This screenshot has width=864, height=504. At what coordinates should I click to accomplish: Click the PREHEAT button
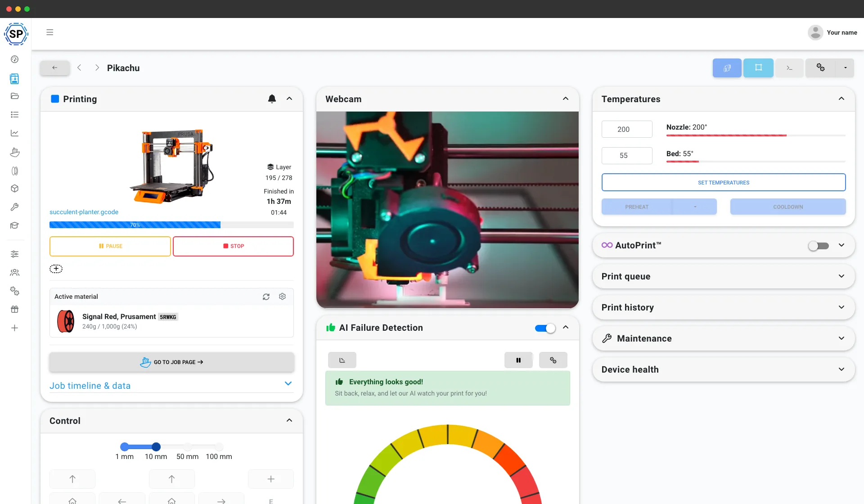637,207
